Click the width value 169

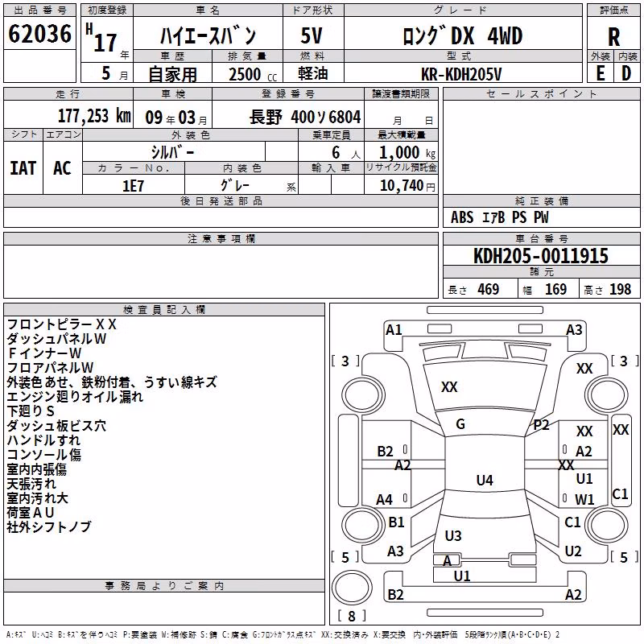[555, 290]
